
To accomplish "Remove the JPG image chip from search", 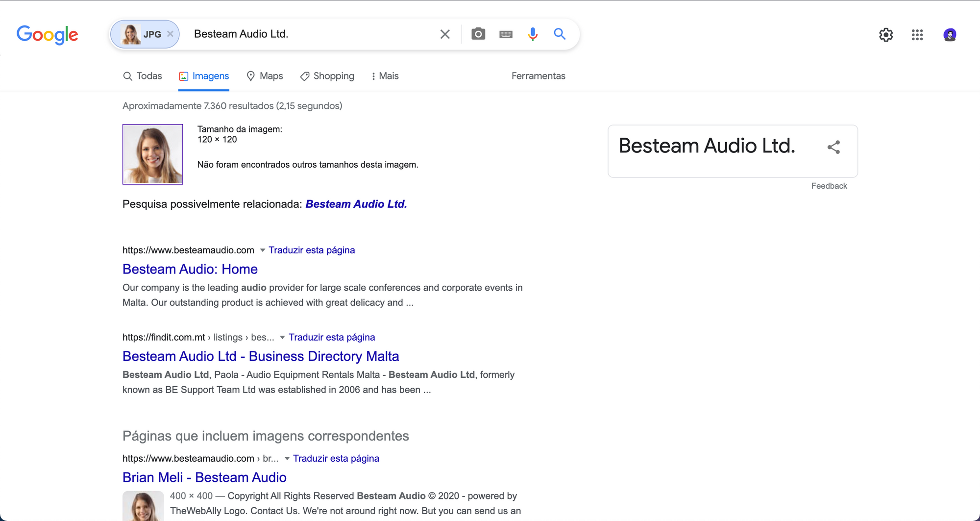I will click(x=170, y=34).
